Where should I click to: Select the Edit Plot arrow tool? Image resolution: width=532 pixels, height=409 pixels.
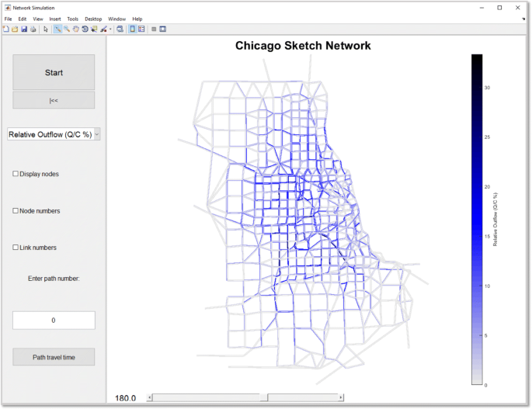tap(46, 29)
